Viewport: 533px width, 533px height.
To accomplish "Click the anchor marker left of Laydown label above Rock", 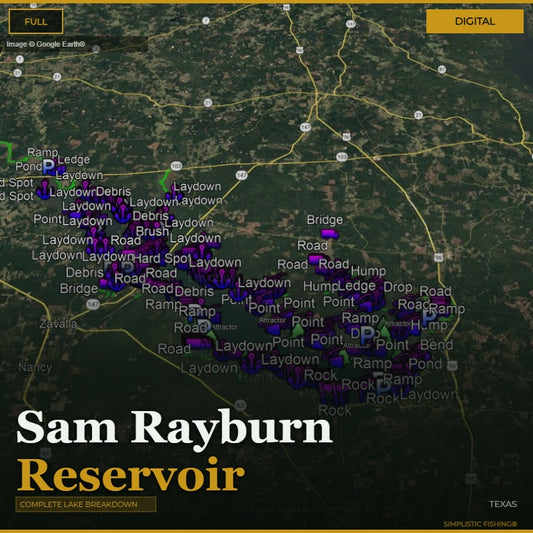I will pos(252,363).
